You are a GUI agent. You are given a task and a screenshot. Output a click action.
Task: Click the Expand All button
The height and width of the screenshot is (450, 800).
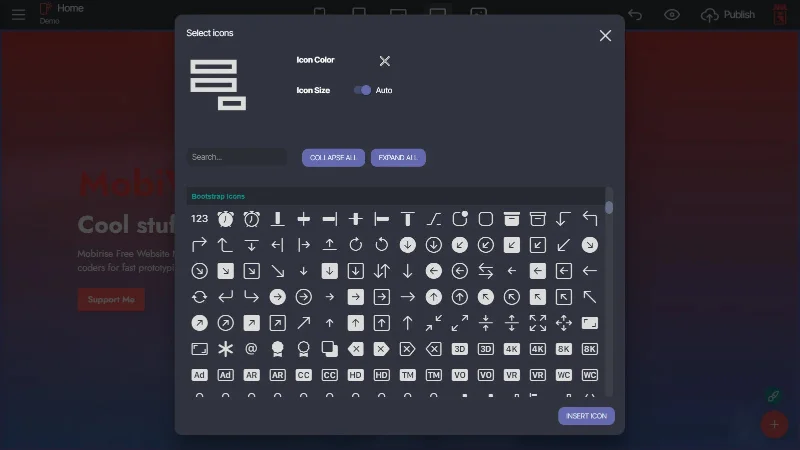pyautogui.click(x=398, y=158)
